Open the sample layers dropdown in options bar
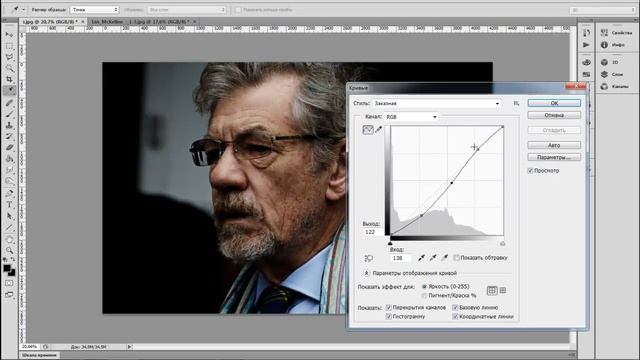The image size is (640, 360). click(x=187, y=9)
